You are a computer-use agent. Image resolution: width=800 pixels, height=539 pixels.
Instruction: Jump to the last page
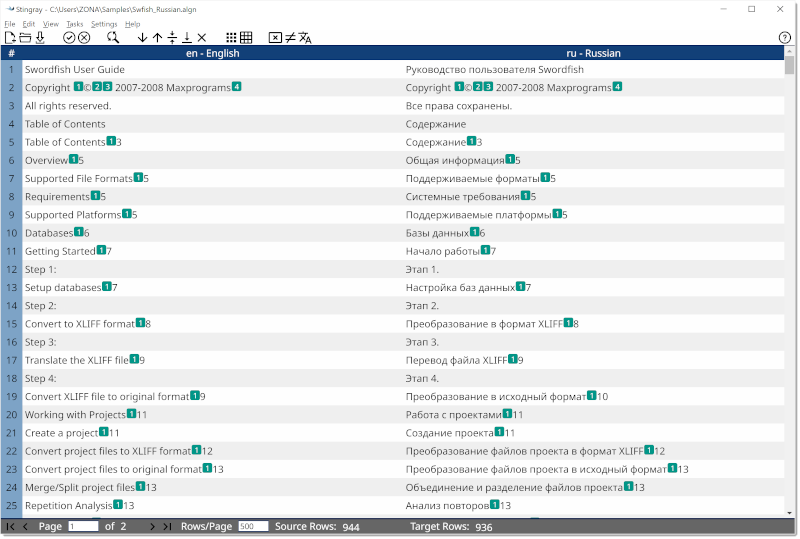(167, 526)
